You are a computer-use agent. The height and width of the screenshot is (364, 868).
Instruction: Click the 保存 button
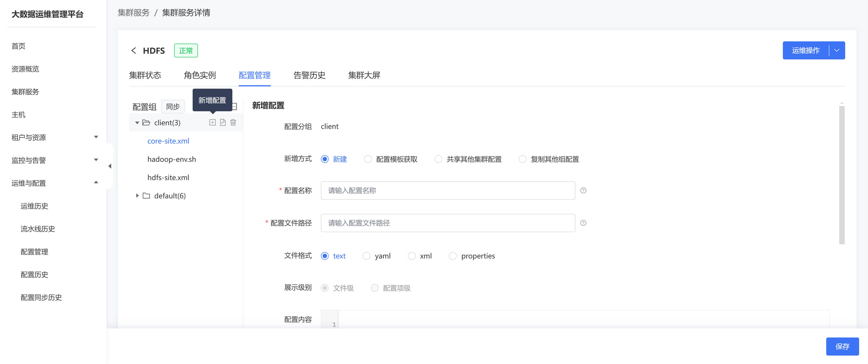[842, 346]
